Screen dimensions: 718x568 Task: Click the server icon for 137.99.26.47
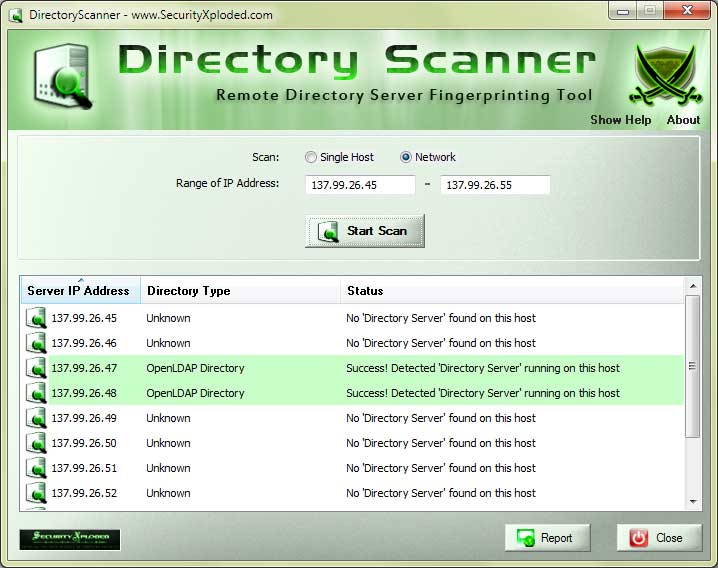click(36, 368)
